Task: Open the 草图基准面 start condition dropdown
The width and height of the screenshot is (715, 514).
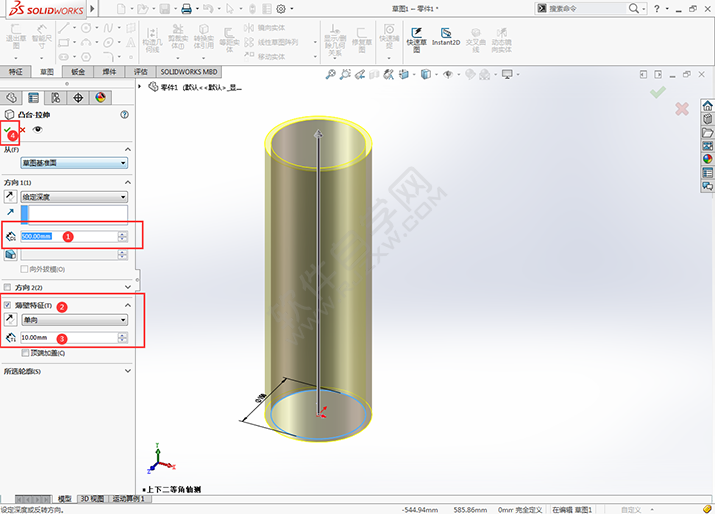Action: [x=74, y=163]
